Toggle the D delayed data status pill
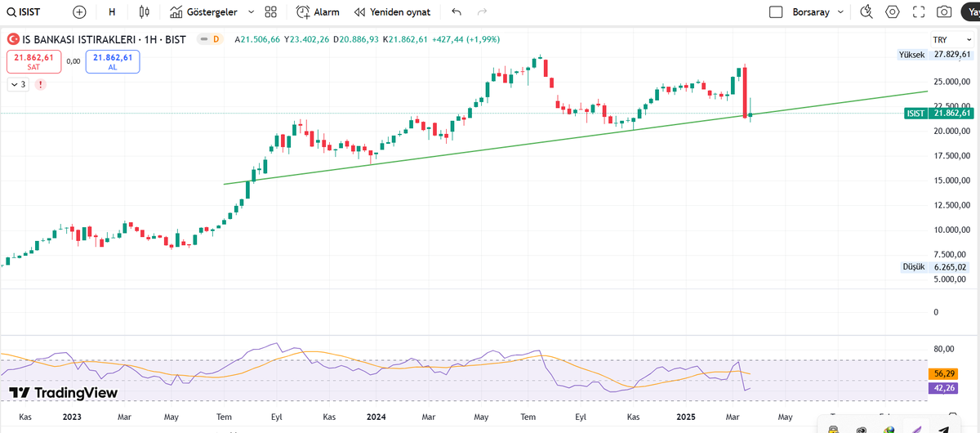 (216, 39)
